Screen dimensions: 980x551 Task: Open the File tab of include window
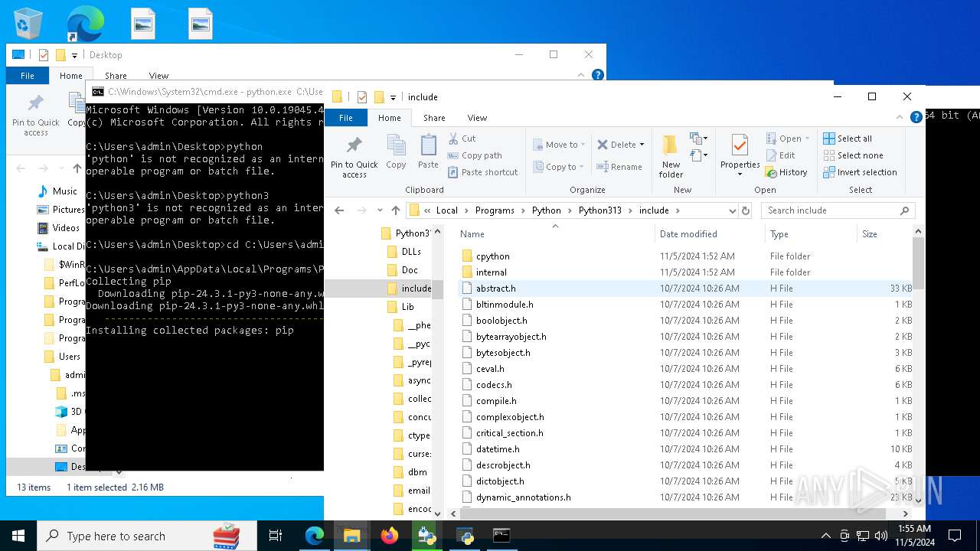[x=346, y=118]
